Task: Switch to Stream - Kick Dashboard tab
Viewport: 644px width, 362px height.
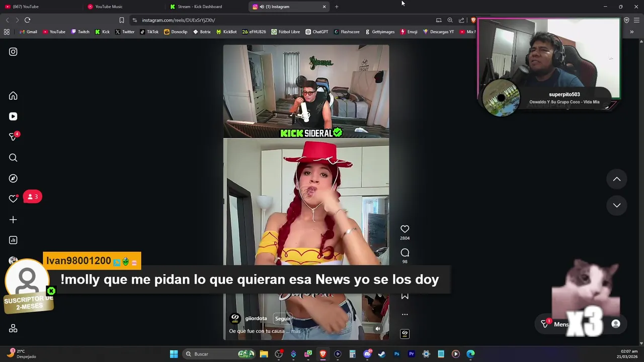Action: [206, 7]
